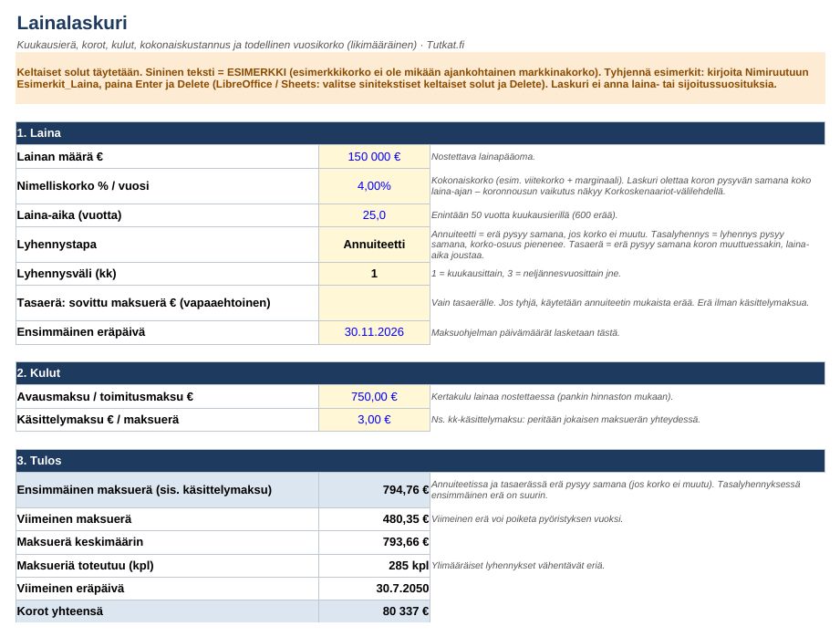Select the Ensimmäinen eräpäivä cell showing 30.11.2026
840x637 pixels.
pos(374,332)
